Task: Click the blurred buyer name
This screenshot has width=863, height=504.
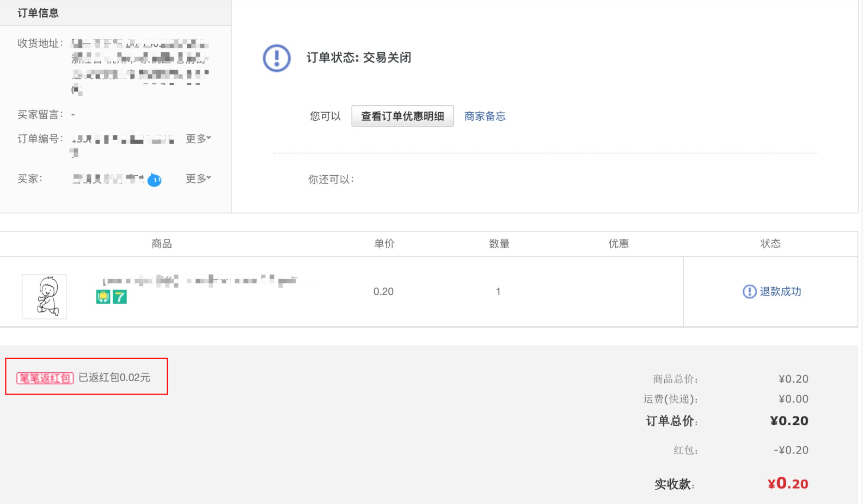Action: 108,179
